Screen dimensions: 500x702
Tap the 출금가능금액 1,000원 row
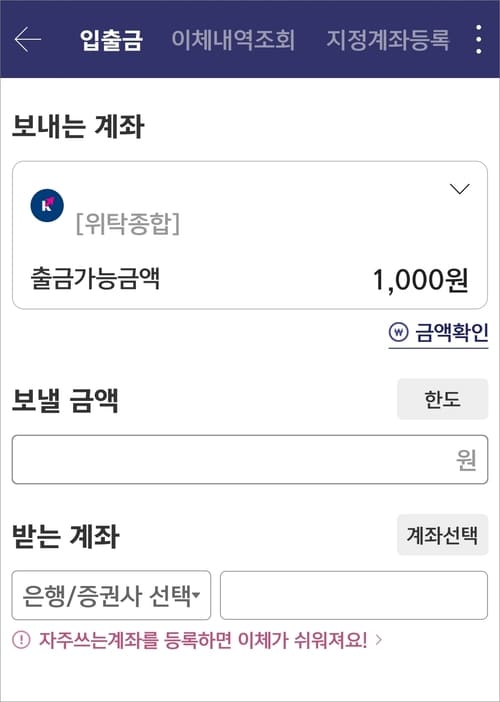(250, 280)
